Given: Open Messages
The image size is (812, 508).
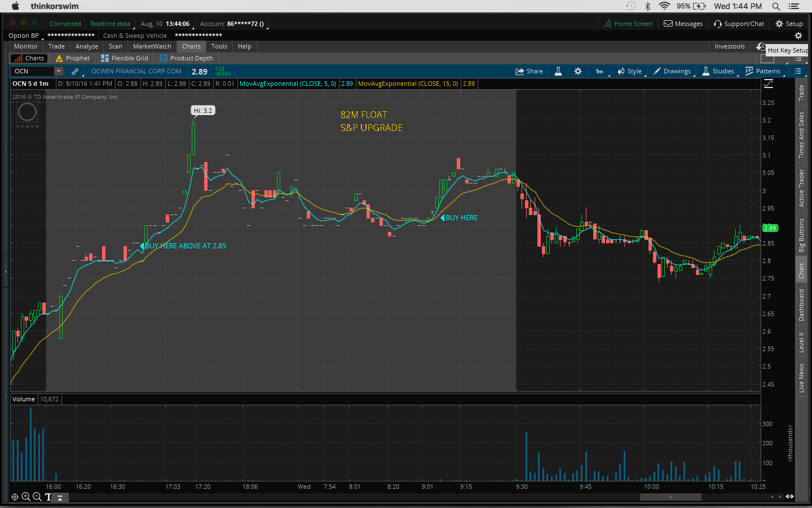Looking at the screenshot, I should [683, 24].
